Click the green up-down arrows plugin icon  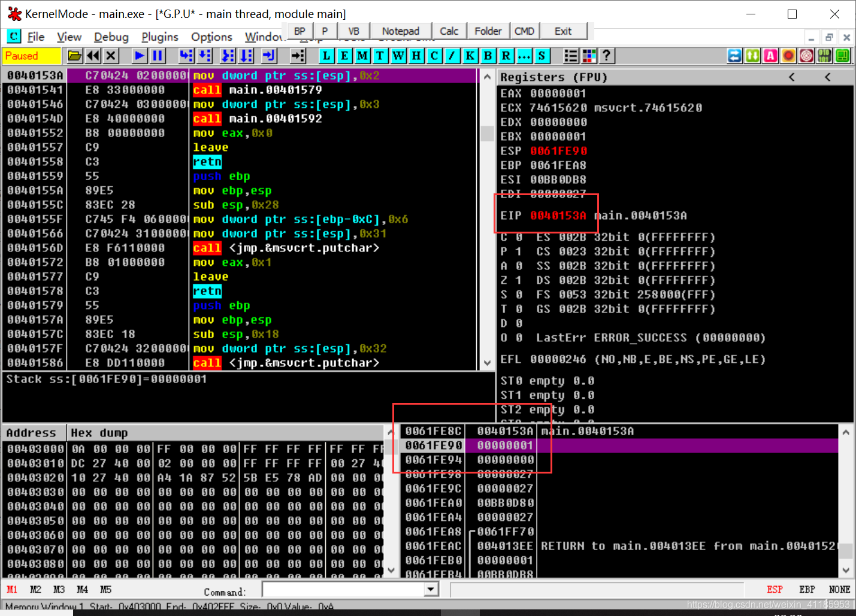click(752, 56)
